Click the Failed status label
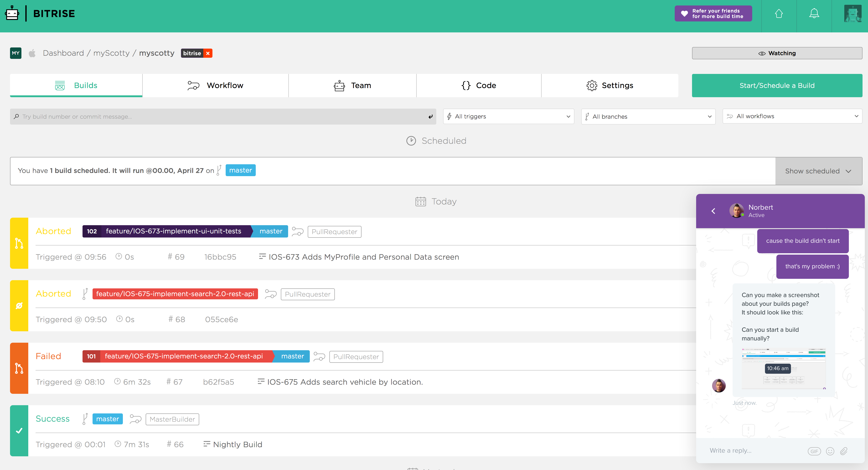This screenshot has width=868, height=470. (48, 356)
